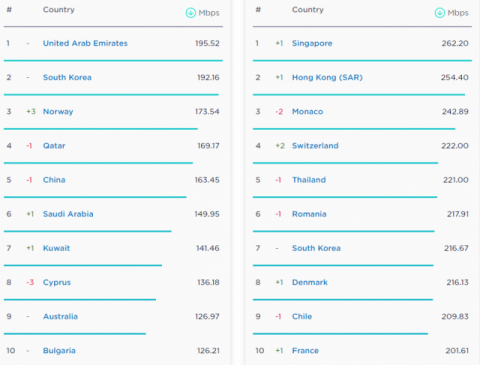Open the Denmark link
The width and height of the screenshot is (480, 365).
310,282
